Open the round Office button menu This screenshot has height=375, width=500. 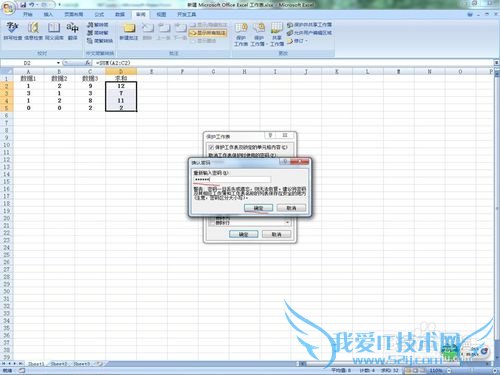[8, 8]
